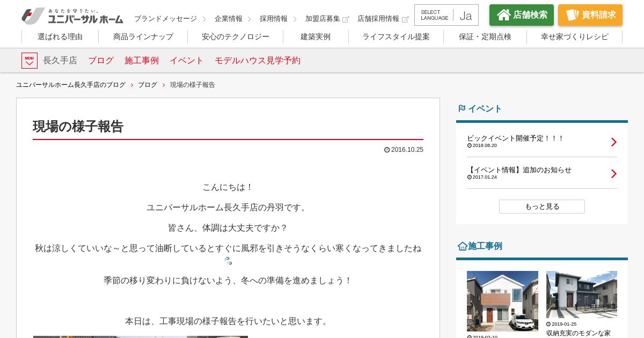
Task: Click the flag icon beside イベント heading
Action: click(462, 108)
